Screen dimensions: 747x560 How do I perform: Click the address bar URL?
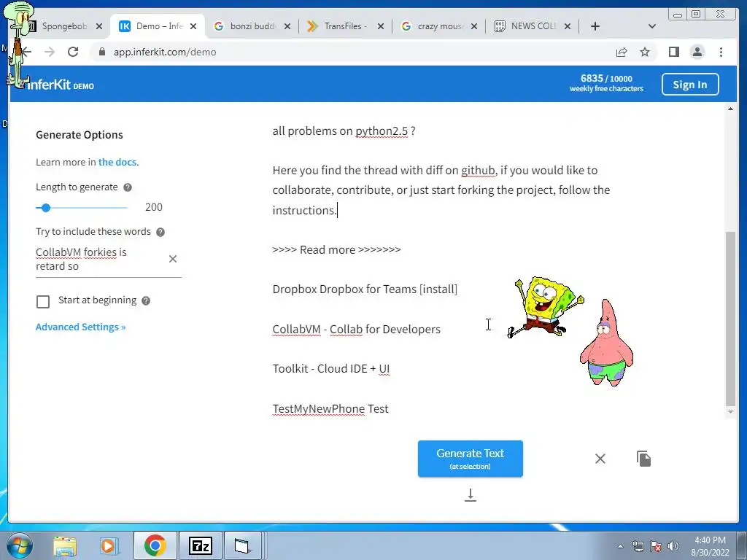[165, 52]
